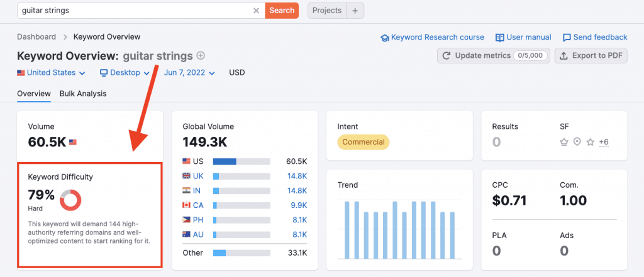Select the Overview tab
Viewport: 644px width, 277px height.
(34, 94)
